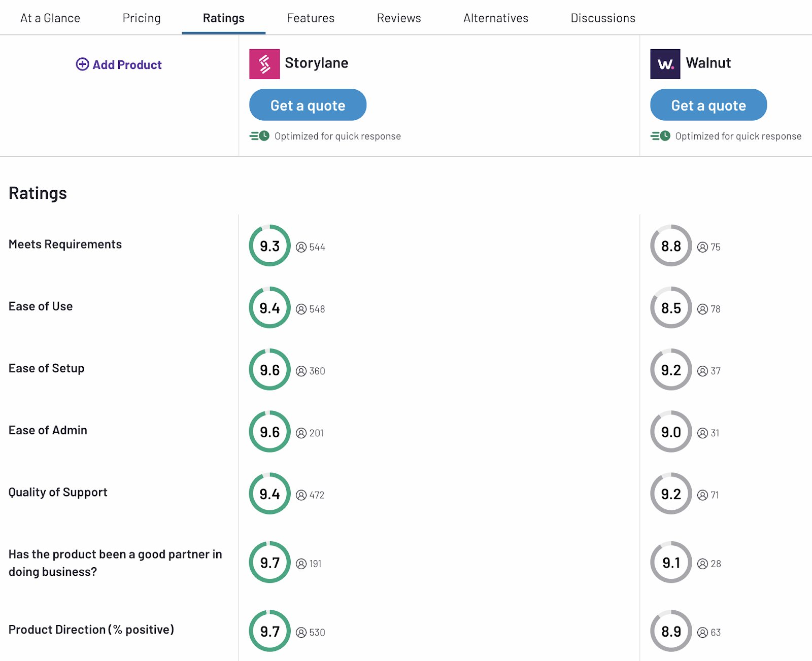Click the Quality of Support row label
The image size is (812, 661).
tap(58, 492)
